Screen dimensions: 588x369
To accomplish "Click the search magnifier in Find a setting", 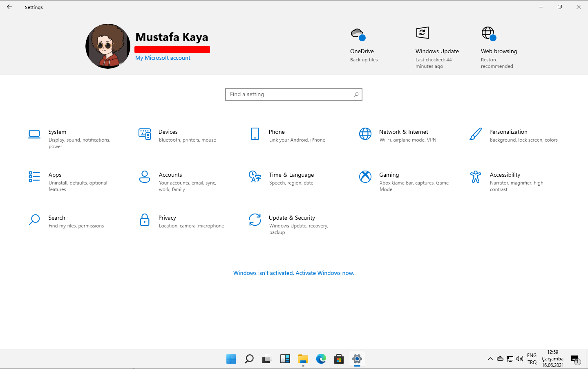I will tap(356, 94).
